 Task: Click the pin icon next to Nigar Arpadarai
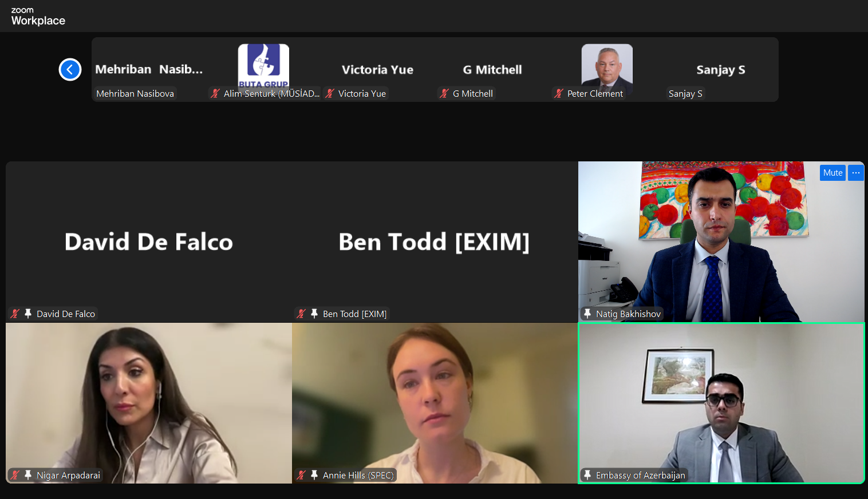[x=27, y=475]
